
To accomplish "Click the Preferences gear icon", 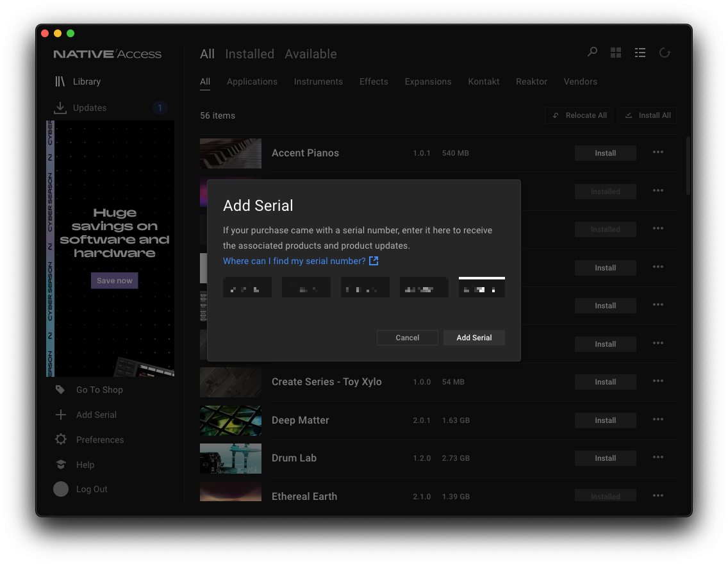I will pos(60,439).
